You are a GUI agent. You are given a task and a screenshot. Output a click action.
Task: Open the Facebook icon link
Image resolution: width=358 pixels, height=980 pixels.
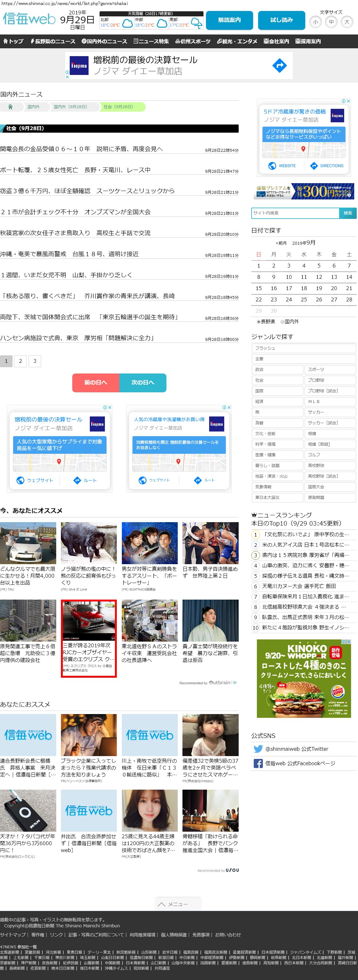point(258,763)
